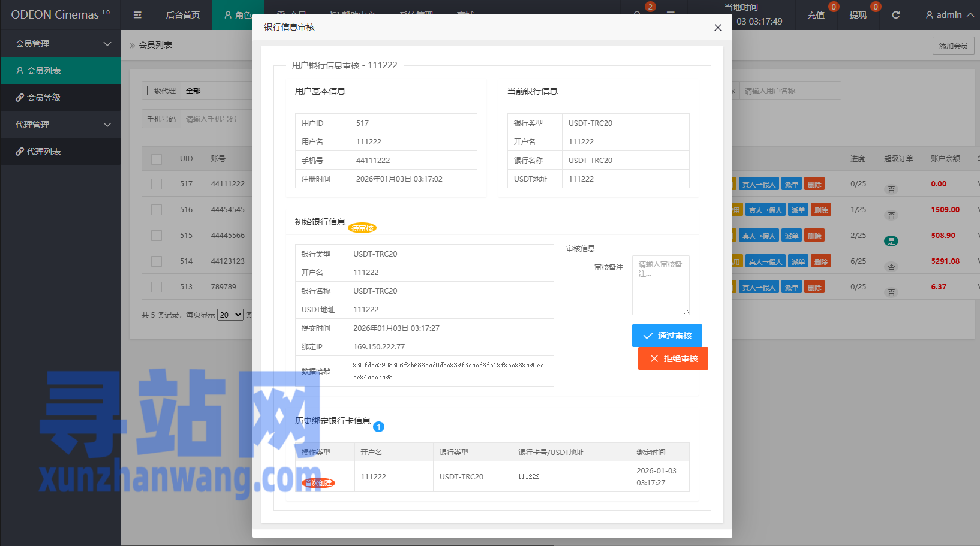Click the blue 通过审核 approve button
The width and height of the screenshot is (980, 546).
click(667, 336)
